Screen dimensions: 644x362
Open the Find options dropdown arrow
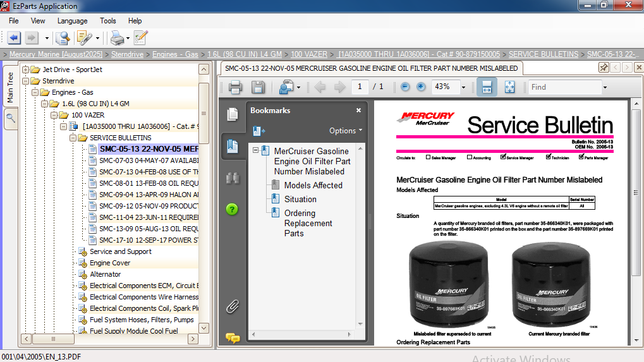click(x=605, y=87)
